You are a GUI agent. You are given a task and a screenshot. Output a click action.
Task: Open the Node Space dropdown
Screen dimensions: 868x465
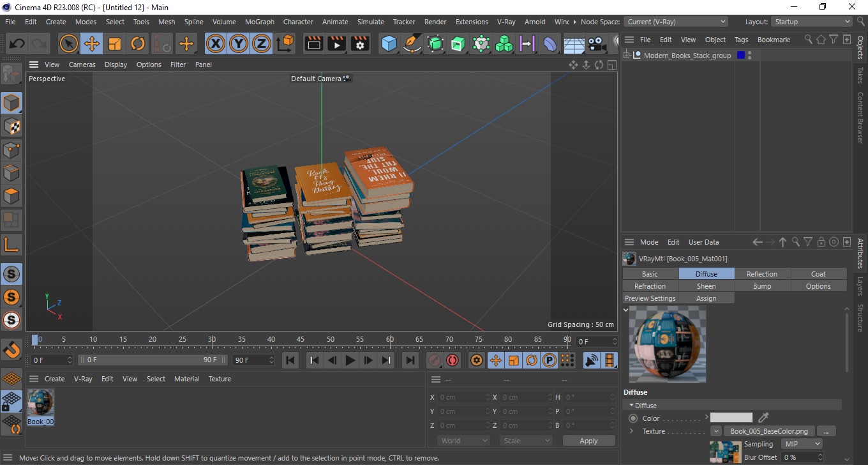675,22
